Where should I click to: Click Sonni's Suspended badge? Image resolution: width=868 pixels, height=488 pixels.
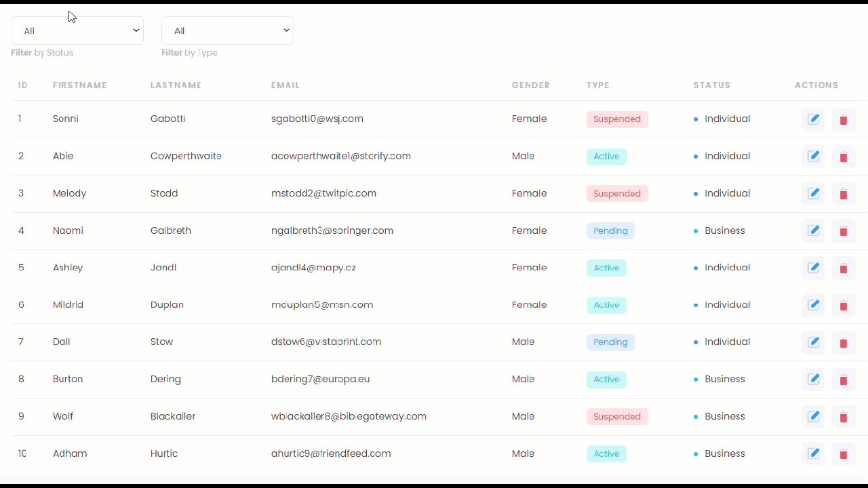[617, 119]
